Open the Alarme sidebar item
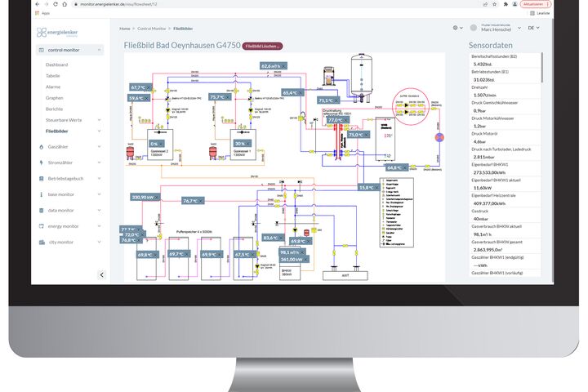Image resolution: width=588 pixels, height=392 pixels. pos(53,87)
